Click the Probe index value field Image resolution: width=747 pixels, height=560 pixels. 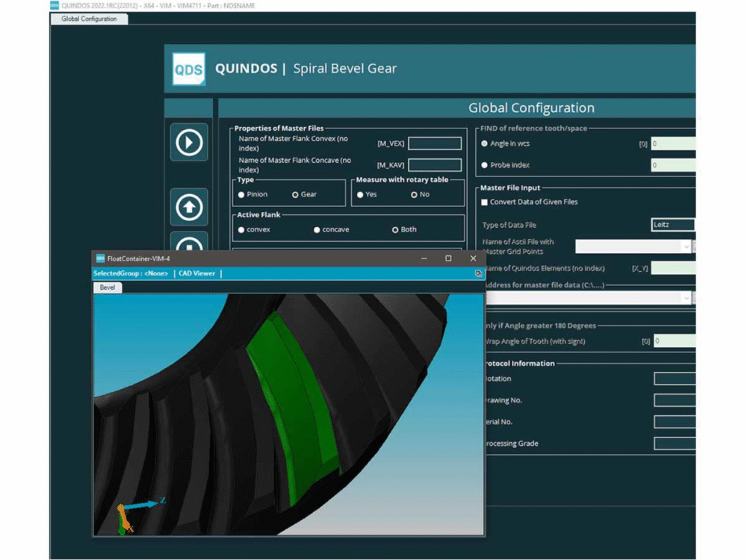(x=673, y=165)
